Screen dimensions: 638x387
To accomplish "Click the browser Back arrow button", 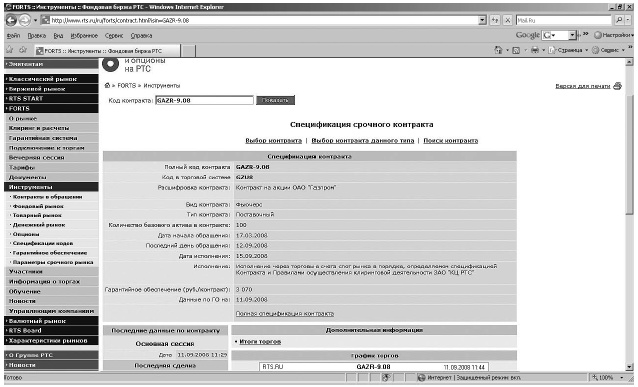I will tap(11, 20).
